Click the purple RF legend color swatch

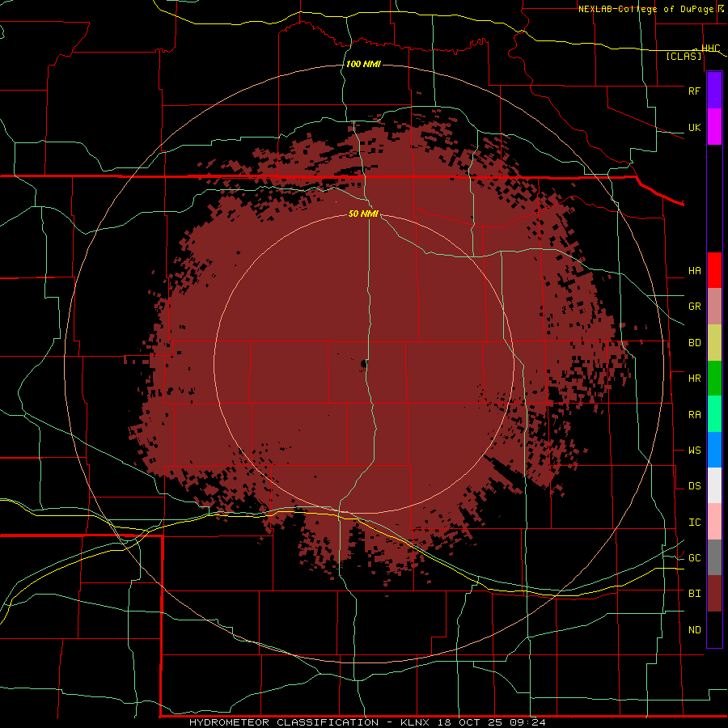click(x=714, y=91)
